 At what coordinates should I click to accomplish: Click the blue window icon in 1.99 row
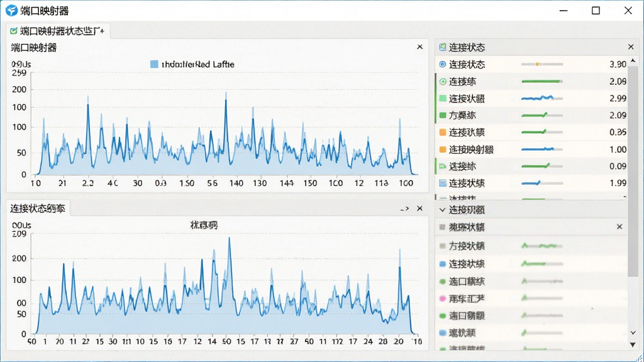pyautogui.click(x=442, y=183)
